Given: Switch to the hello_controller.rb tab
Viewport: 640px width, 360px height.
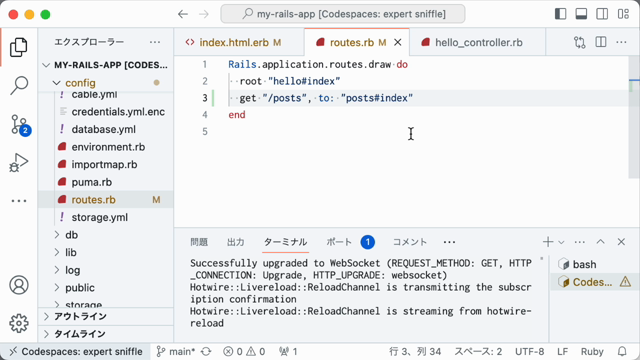Looking at the screenshot, I should [478, 42].
